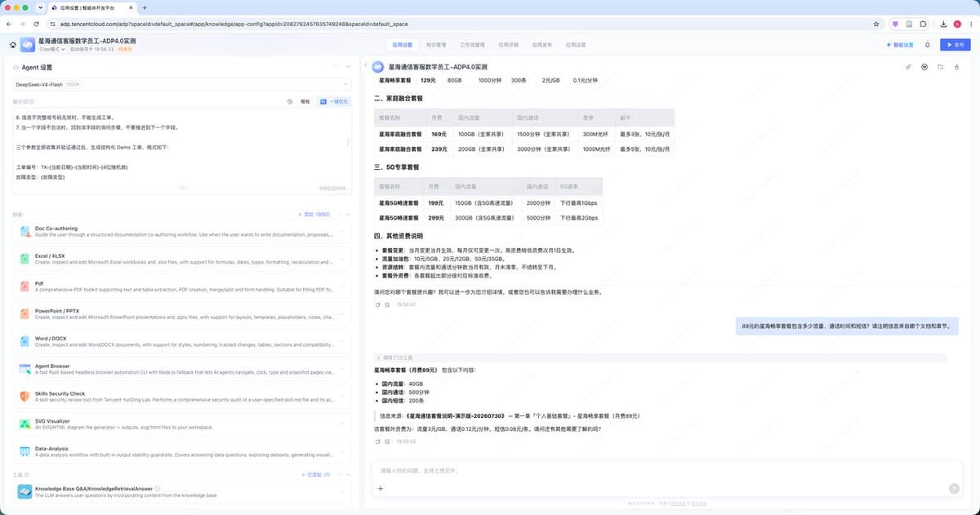Select the Word / DOCX skill icon
The image size is (980, 515).
[x=25, y=341]
